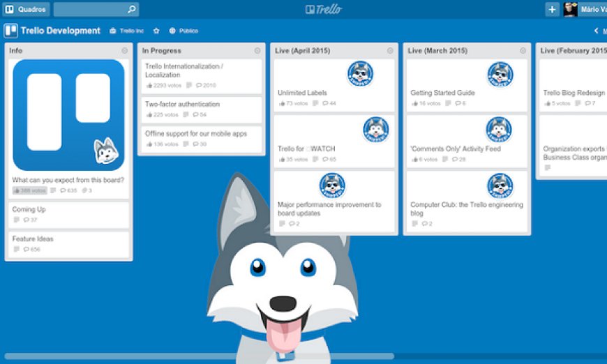Click the Trello Inc organization link

click(x=126, y=31)
